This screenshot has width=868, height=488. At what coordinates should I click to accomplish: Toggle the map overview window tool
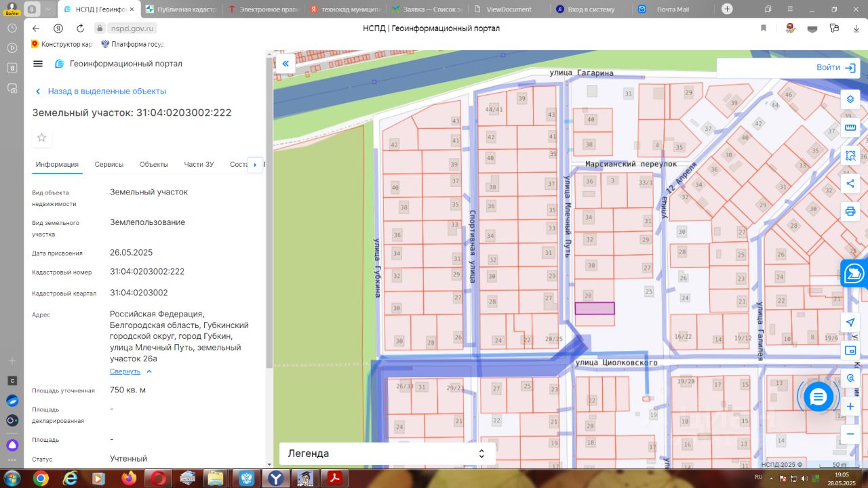(x=850, y=350)
